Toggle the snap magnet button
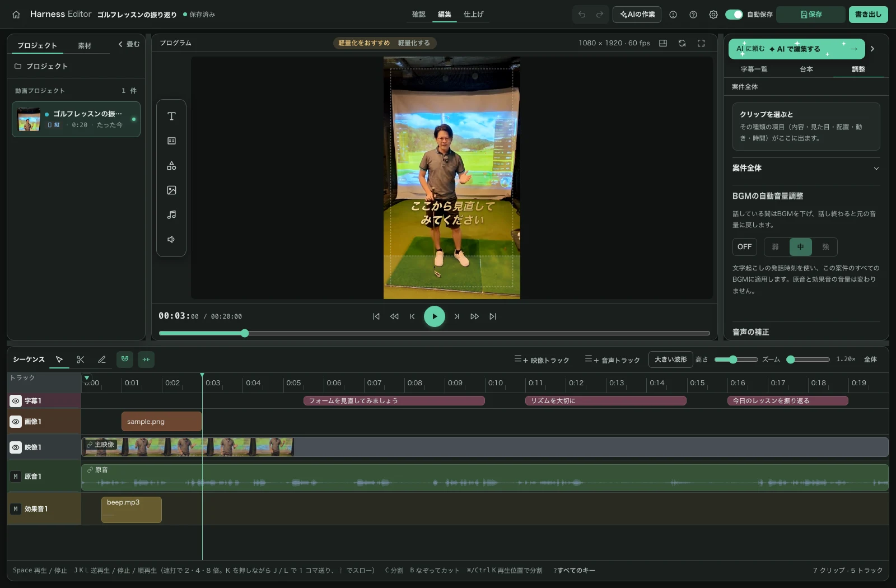896x588 pixels. 125,360
